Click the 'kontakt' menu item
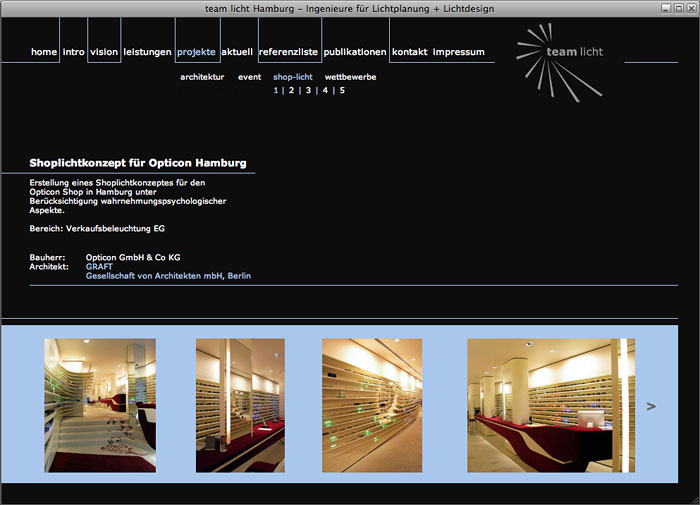Screen dimensions: 700x505 point(410,52)
